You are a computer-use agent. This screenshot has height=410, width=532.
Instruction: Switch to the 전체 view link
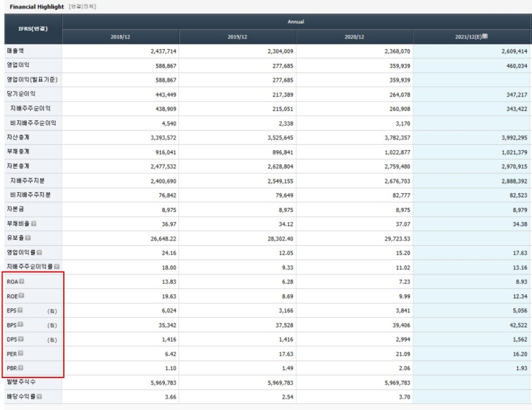[88, 7]
